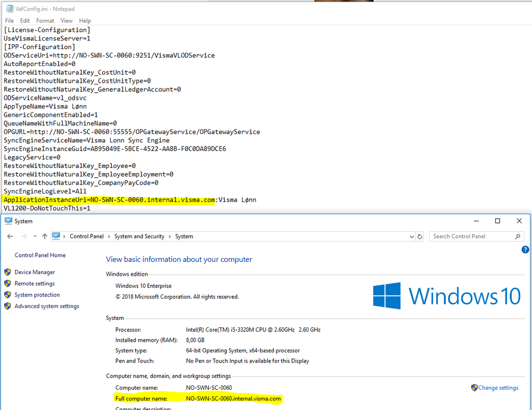Screen dimensions: 532x410
Task: Click the Computer name value NO-SWN-SC-0060
Action: tap(209, 388)
